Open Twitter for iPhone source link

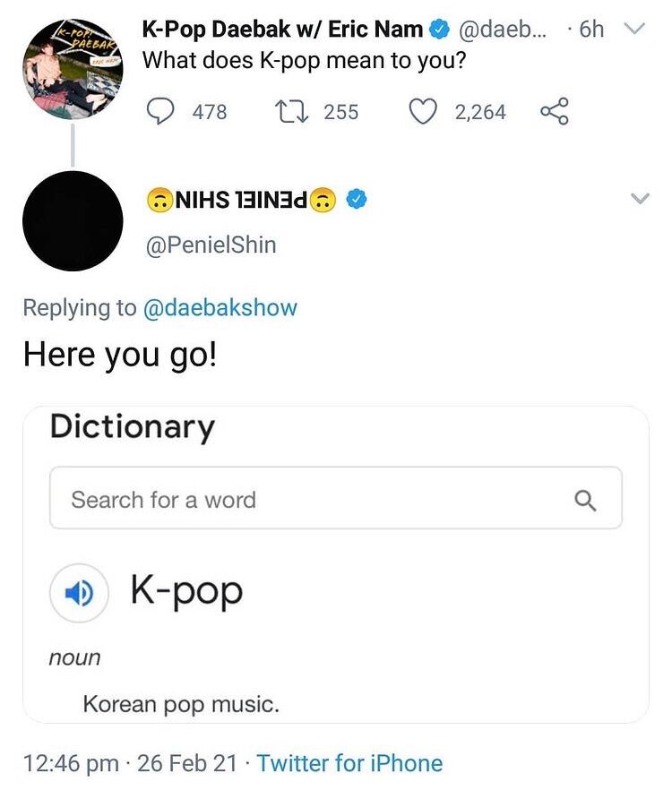click(349, 763)
